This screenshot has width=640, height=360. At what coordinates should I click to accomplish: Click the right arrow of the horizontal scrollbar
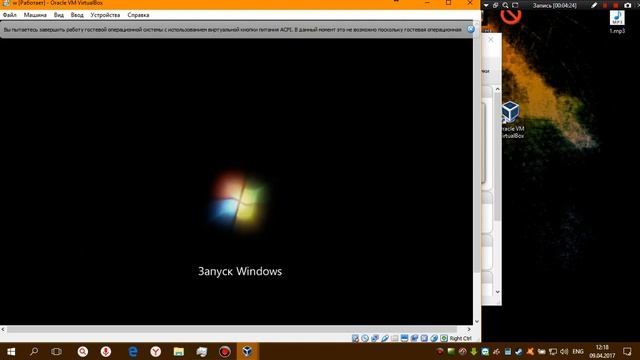tap(469, 329)
